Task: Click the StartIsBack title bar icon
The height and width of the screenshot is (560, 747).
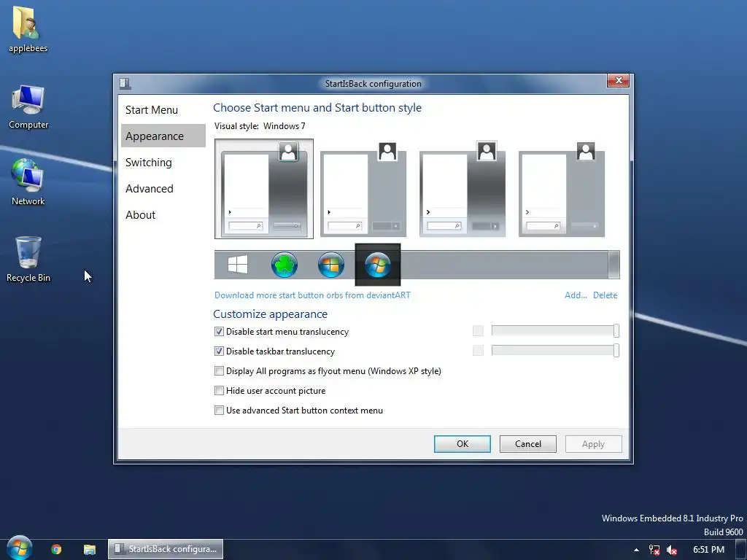Action: (125, 83)
